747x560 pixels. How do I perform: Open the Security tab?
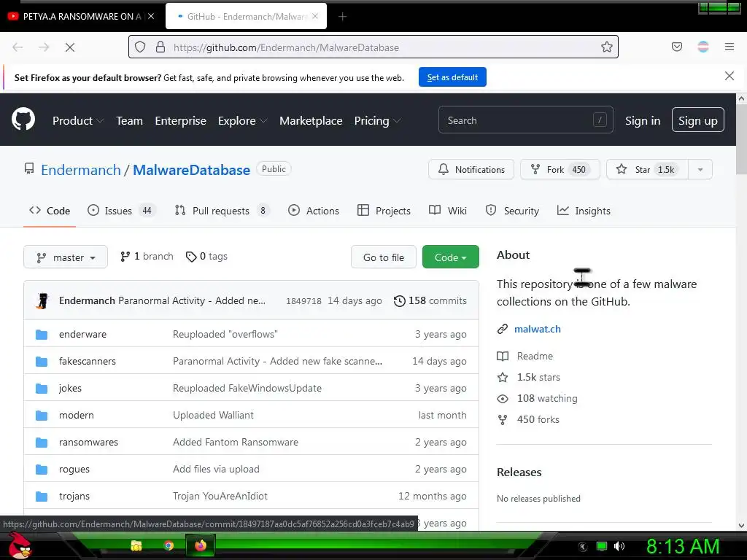[x=512, y=211]
